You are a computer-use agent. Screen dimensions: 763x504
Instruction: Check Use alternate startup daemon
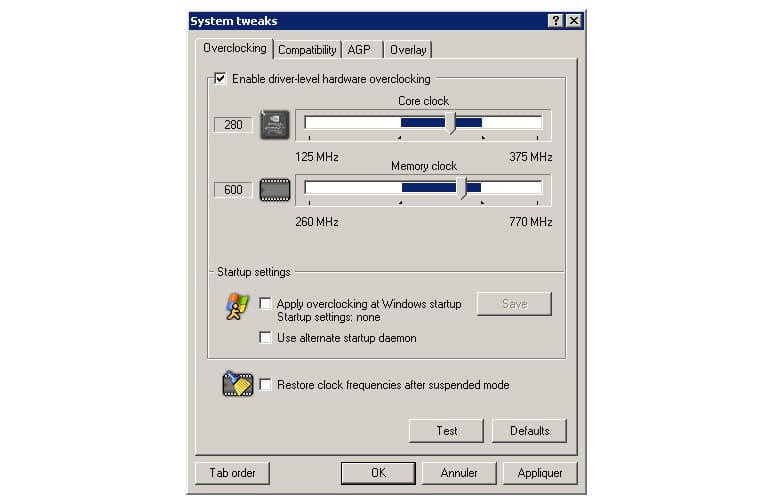266,338
